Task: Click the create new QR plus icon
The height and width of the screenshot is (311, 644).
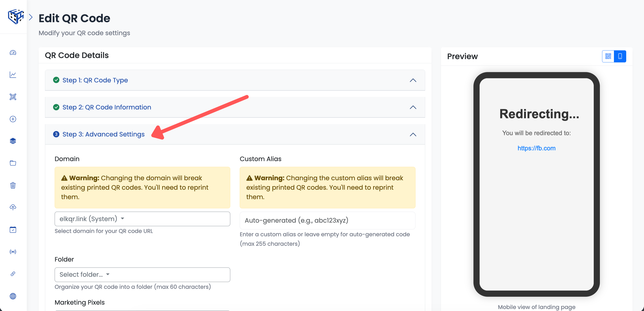Action: tap(13, 119)
